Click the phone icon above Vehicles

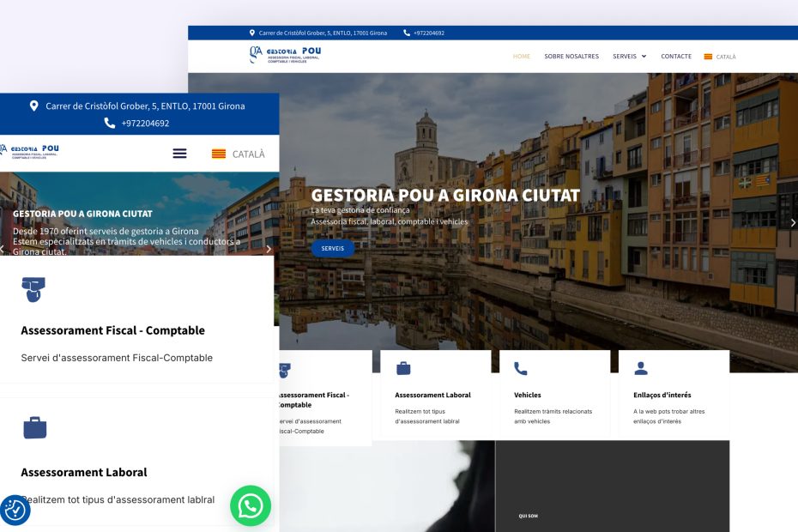521,369
